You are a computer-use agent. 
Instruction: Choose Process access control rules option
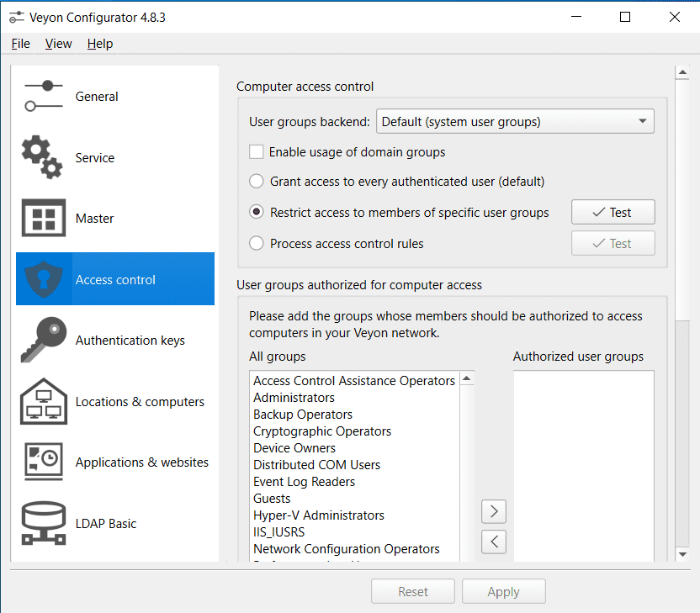[x=257, y=244]
